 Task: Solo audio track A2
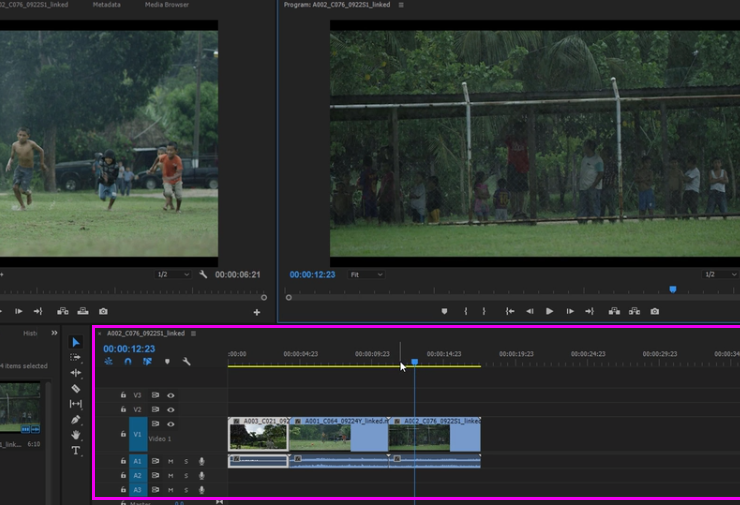coord(186,476)
